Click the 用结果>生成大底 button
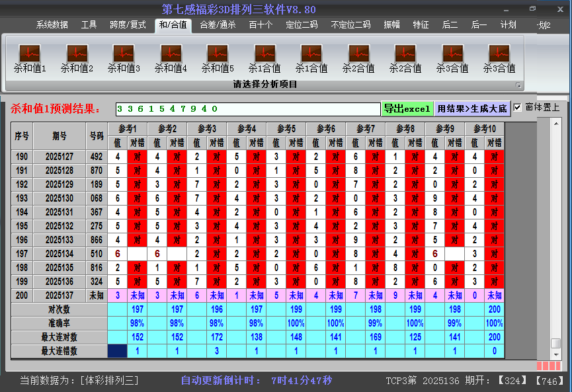The width and height of the screenshot is (572, 392). click(x=472, y=108)
